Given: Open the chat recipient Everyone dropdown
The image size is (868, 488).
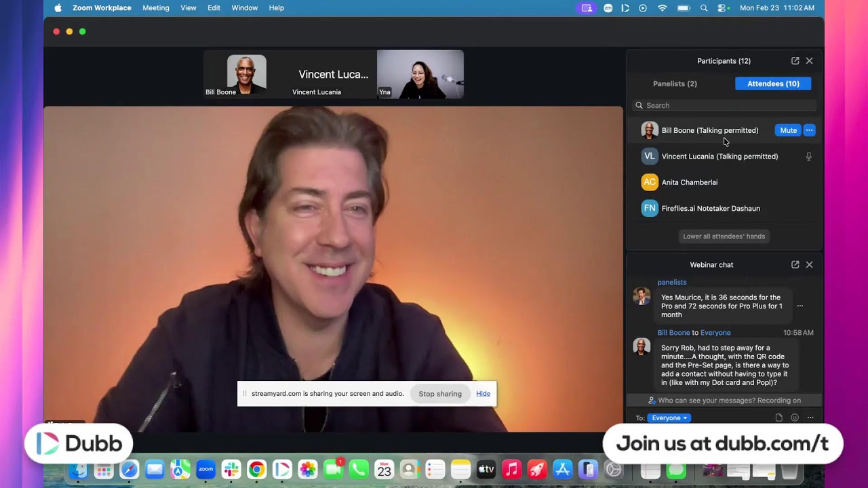Looking at the screenshot, I should (x=669, y=418).
